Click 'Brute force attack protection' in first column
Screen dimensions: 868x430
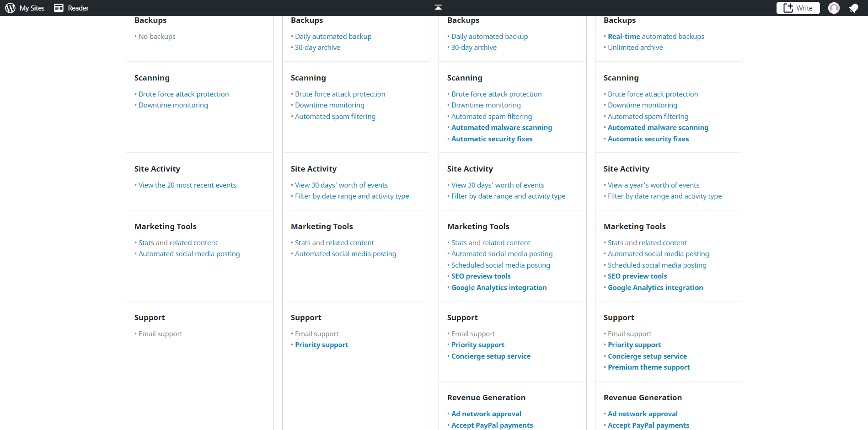[x=184, y=94]
